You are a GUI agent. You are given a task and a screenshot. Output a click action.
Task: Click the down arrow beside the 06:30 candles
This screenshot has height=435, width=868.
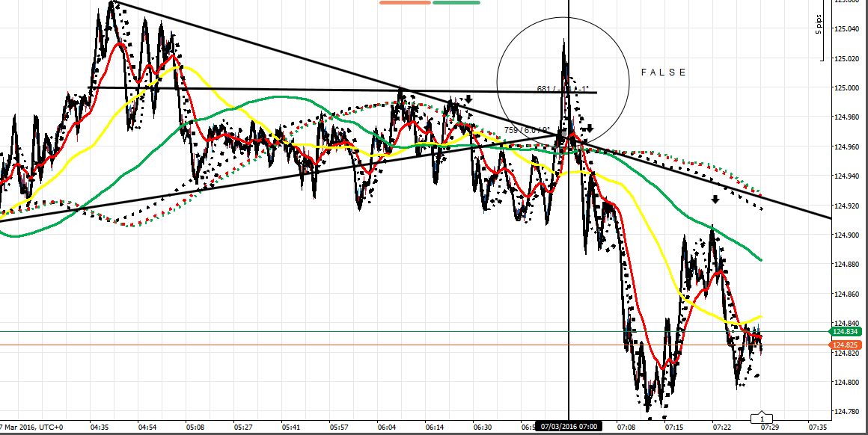click(468, 99)
